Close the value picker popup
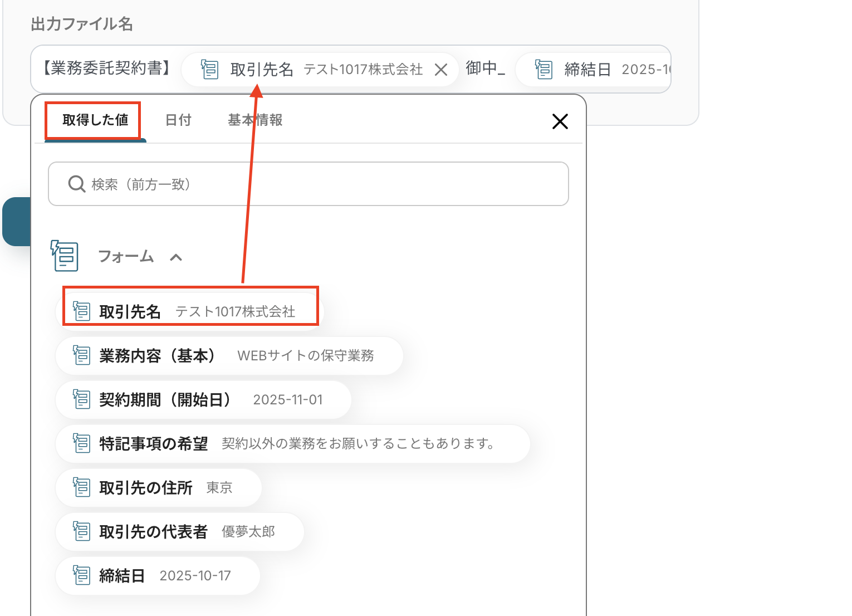Viewport: 852px width, 616px height. coord(560,121)
